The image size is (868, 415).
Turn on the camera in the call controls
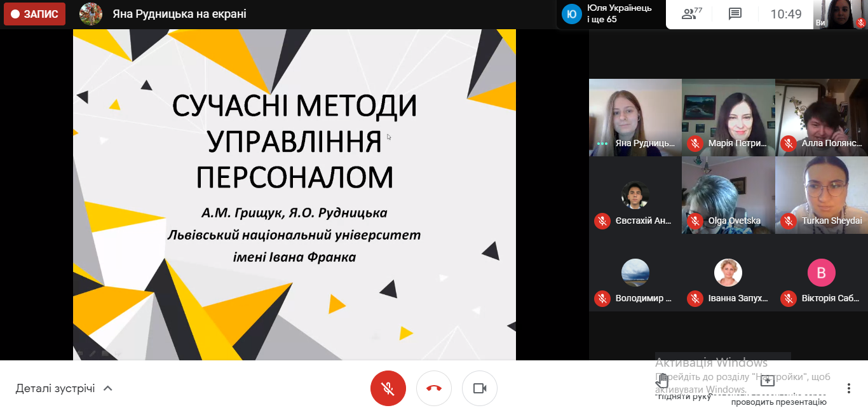pyautogui.click(x=480, y=388)
